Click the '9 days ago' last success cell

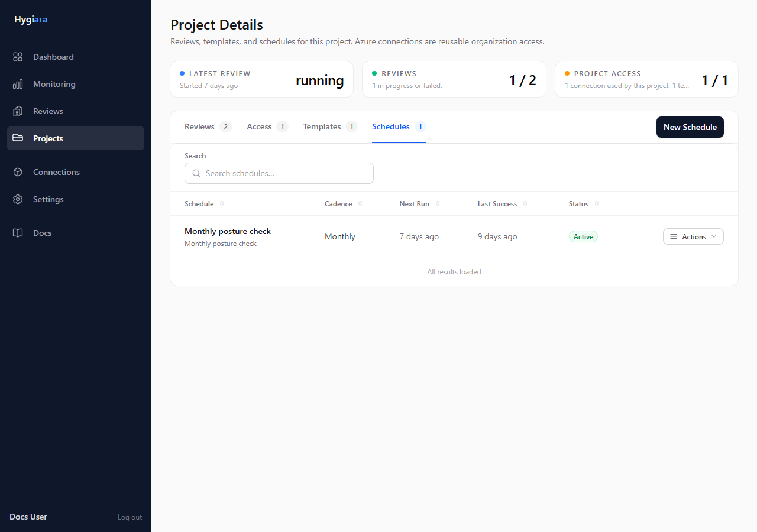pos(497,236)
